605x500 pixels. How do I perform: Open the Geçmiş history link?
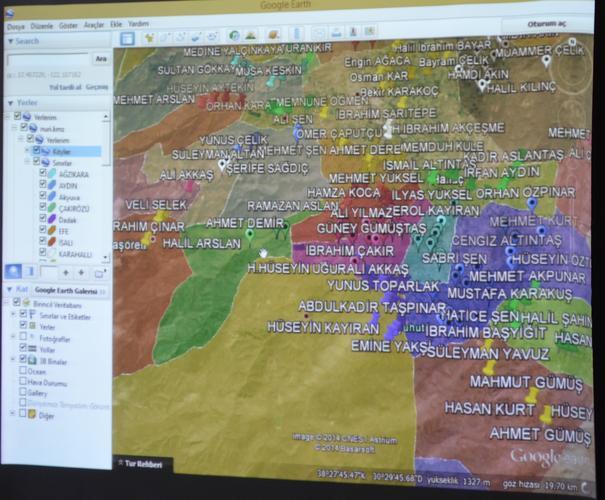pos(97,87)
